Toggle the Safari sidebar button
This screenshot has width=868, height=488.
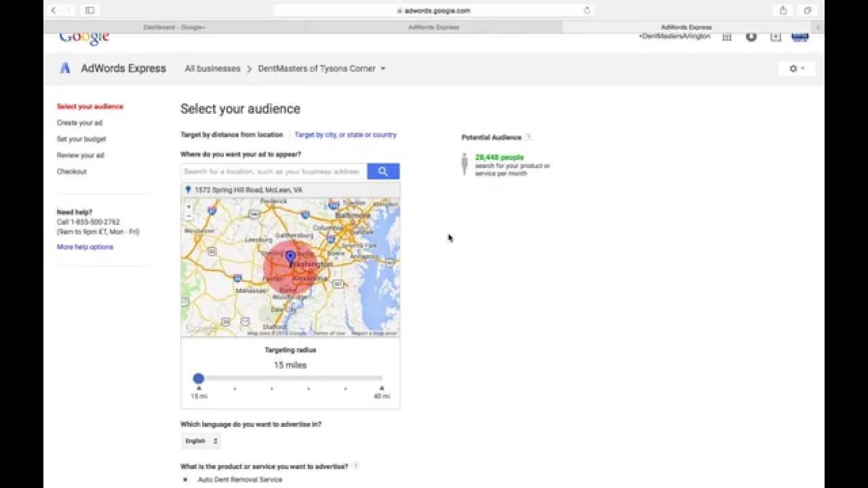[x=90, y=10]
